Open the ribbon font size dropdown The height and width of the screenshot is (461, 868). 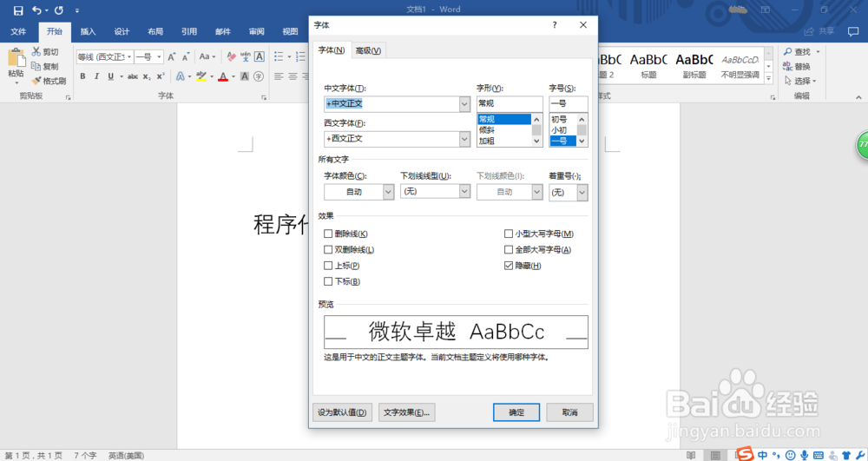[x=159, y=56]
